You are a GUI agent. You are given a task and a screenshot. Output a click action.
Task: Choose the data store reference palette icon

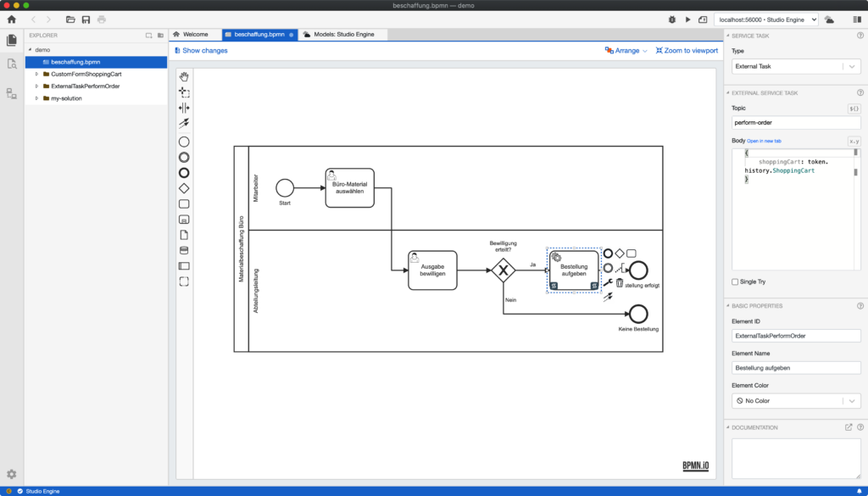(184, 251)
